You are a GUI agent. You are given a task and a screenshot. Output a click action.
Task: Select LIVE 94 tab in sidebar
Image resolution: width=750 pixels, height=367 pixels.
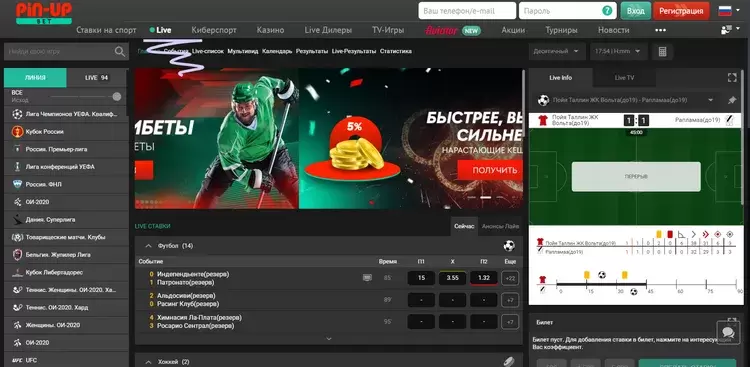[97, 78]
